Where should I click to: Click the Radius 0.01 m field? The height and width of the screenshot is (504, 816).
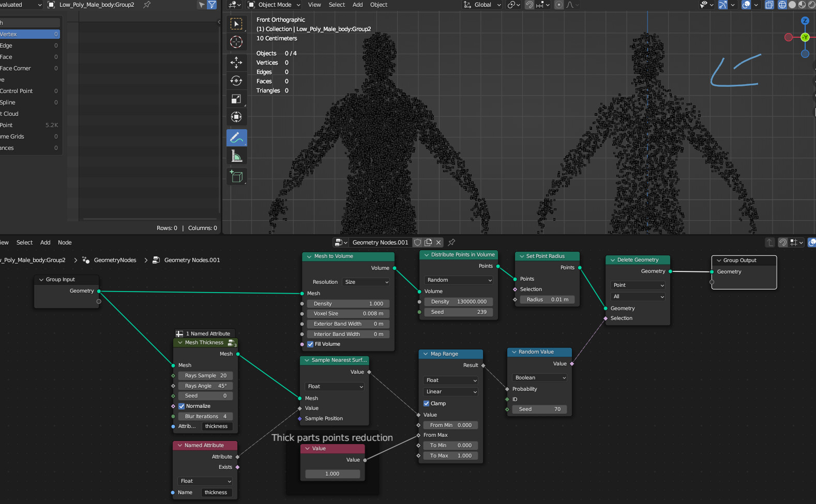click(x=547, y=300)
